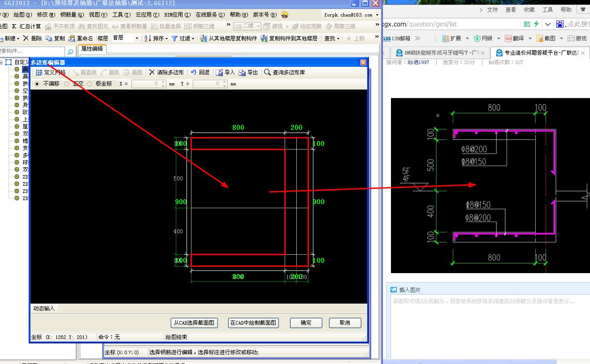
Task: Open the 动态输入 tab
Action: [x=44, y=308]
